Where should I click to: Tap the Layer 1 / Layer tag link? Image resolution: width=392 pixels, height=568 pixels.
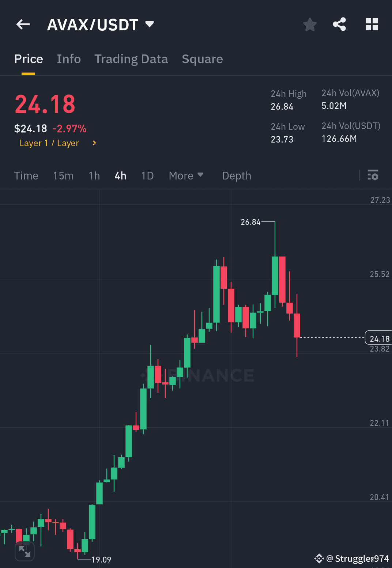pos(49,143)
